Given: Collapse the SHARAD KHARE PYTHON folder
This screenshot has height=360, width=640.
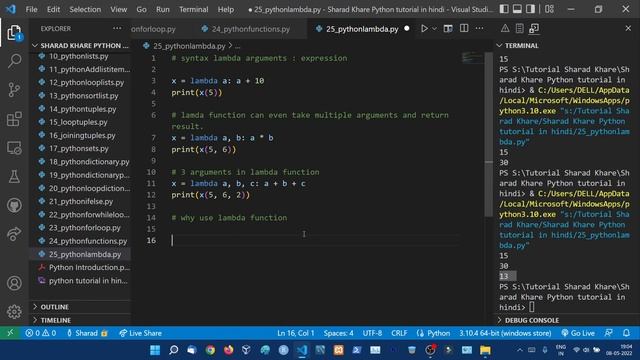Looking at the screenshot, I should point(80,46).
